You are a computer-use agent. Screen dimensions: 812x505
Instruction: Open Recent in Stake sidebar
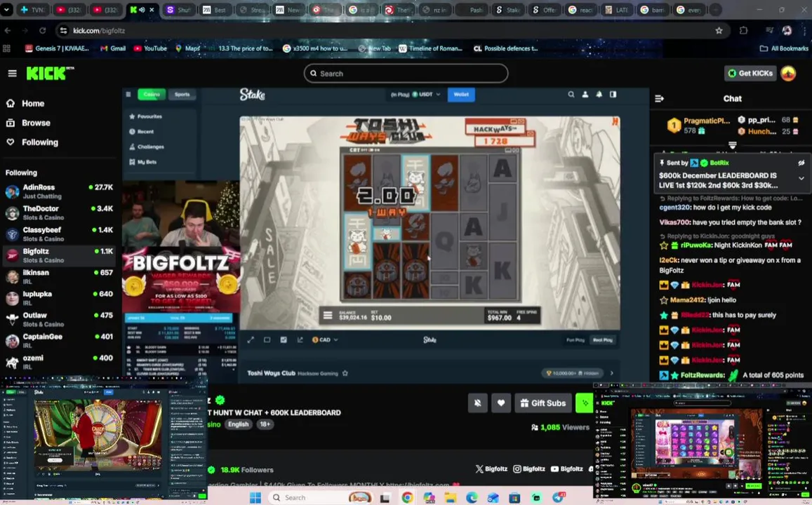[x=141, y=131]
